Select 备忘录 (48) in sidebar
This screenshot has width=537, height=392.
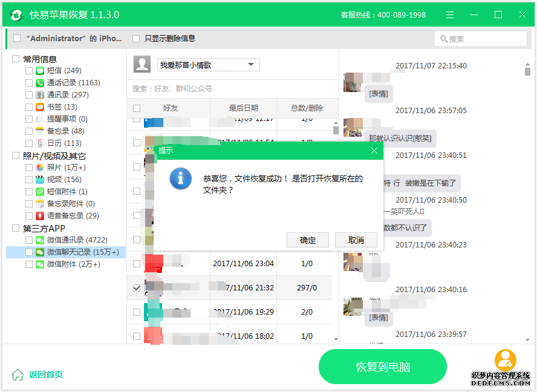click(x=66, y=131)
